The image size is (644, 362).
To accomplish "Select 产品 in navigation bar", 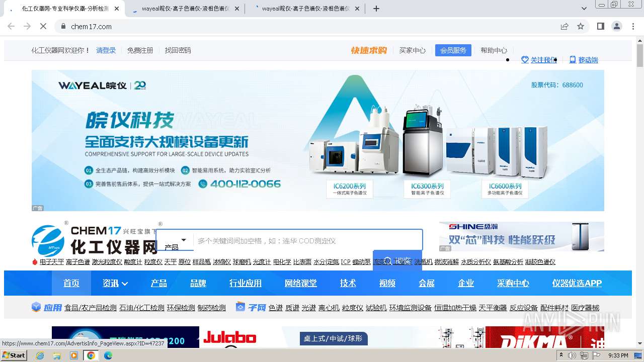I will point(159,283).
